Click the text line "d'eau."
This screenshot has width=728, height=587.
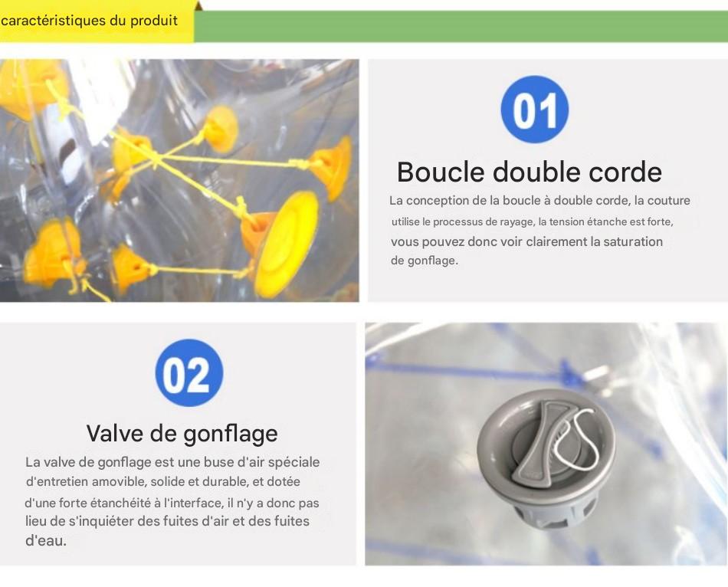coord(46,540)
